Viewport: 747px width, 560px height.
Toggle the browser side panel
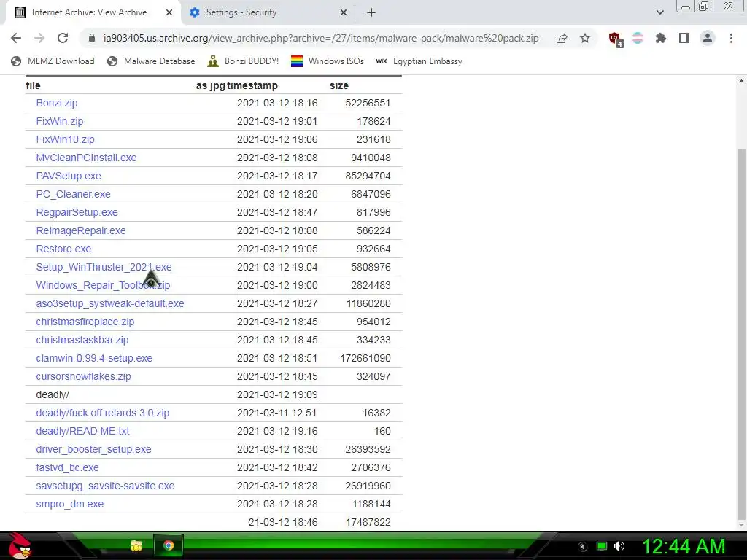[684, 38]
